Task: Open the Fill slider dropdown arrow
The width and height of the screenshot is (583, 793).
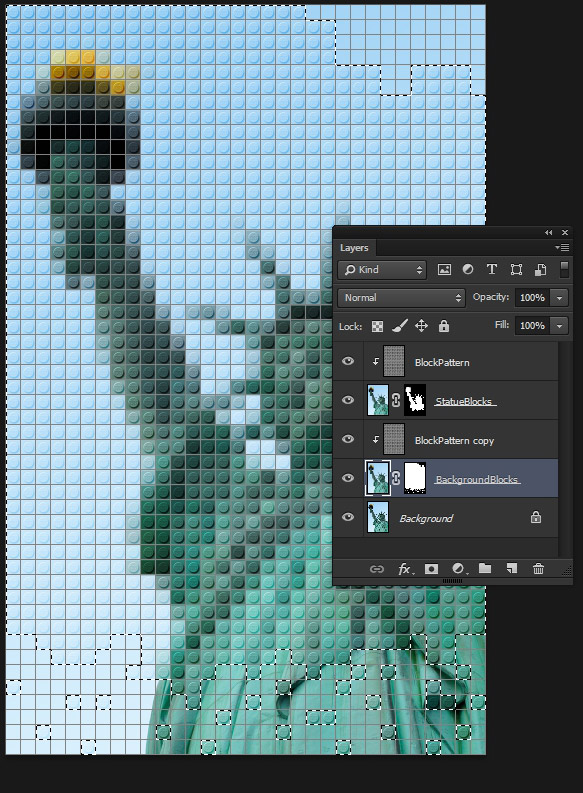Action: 559,326
